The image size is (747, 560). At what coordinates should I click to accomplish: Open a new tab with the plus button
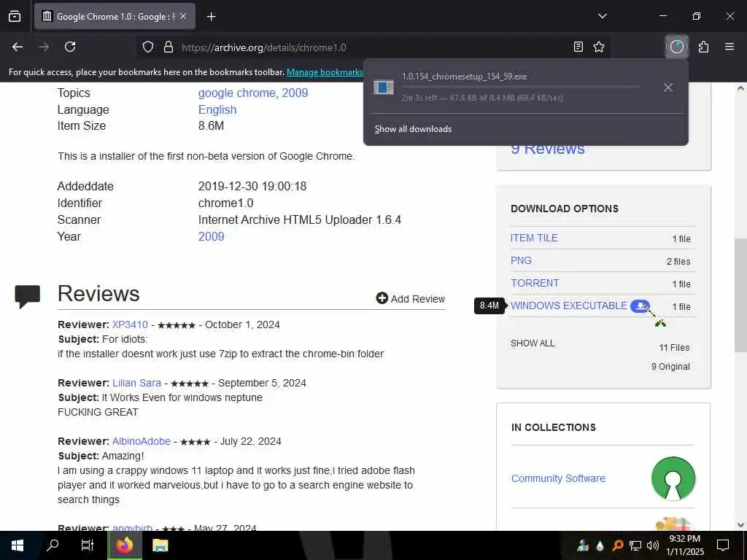tap(211, 17)
